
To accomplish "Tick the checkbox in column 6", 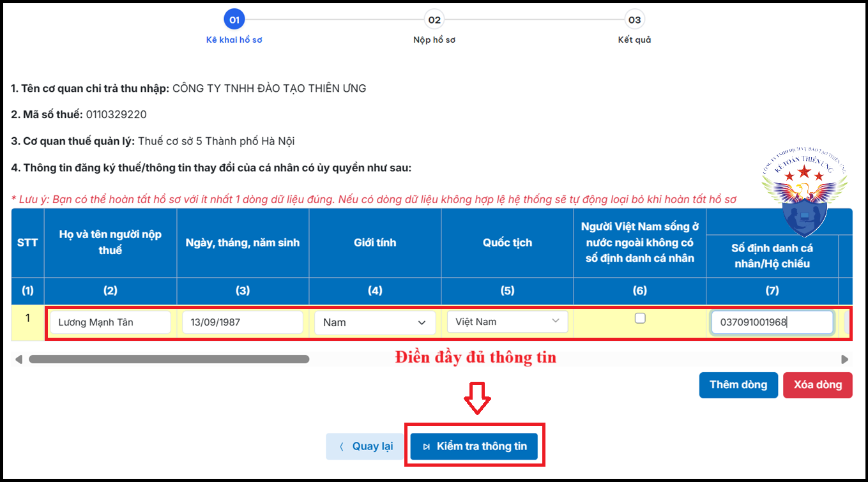I will (x=639, y=317).
